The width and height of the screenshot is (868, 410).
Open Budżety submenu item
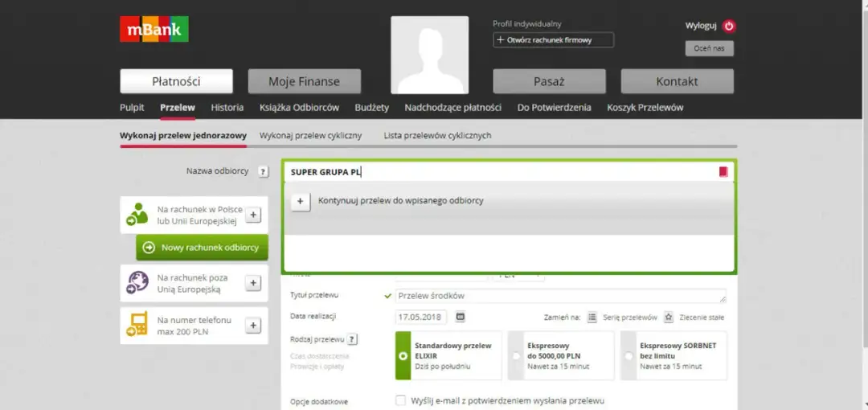click(x=371, y=108)
